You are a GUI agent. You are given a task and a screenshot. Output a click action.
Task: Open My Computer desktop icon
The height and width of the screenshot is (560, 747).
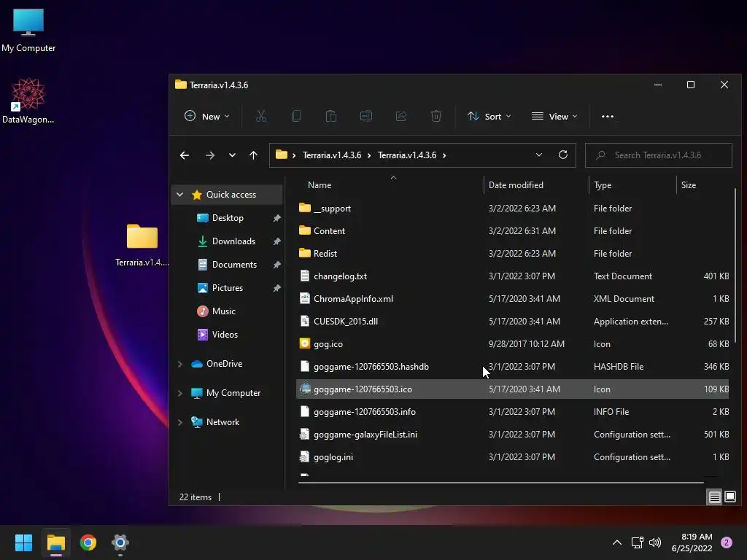[28, 30]
